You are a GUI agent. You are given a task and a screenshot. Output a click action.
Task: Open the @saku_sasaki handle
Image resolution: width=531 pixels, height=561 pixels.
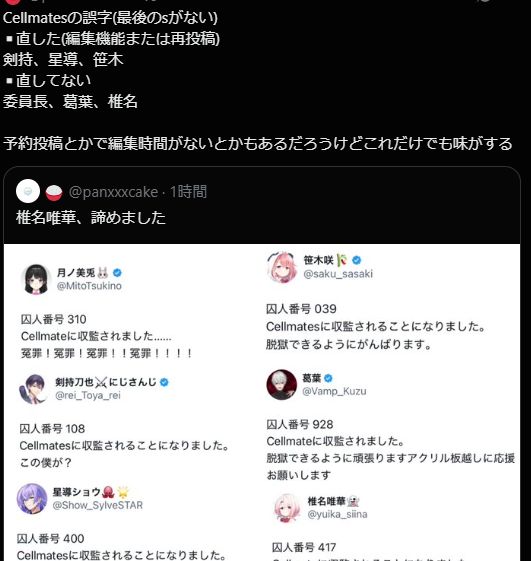[338, 274]
